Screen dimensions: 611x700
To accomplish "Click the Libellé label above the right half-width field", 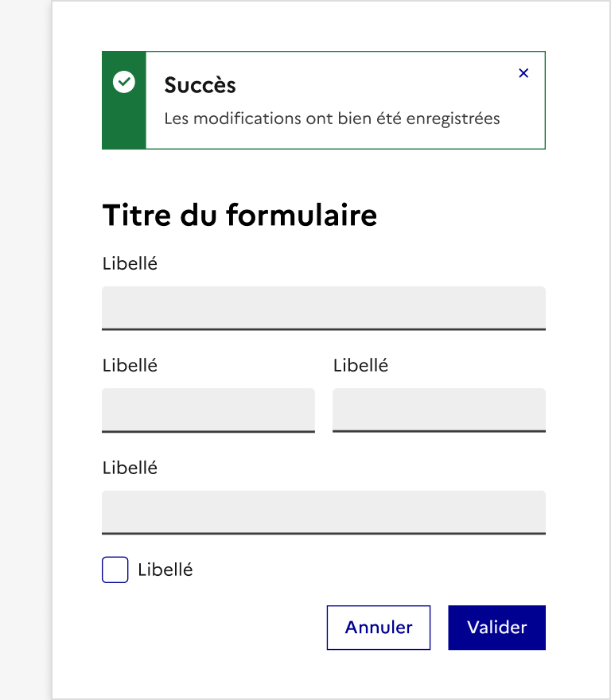I will click(x=360, y=366).
